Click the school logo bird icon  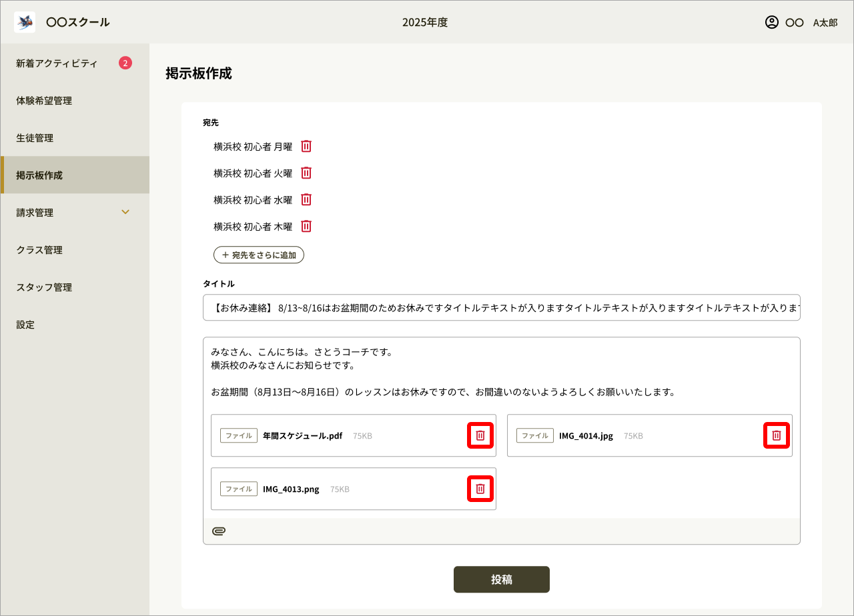[24, 21]
